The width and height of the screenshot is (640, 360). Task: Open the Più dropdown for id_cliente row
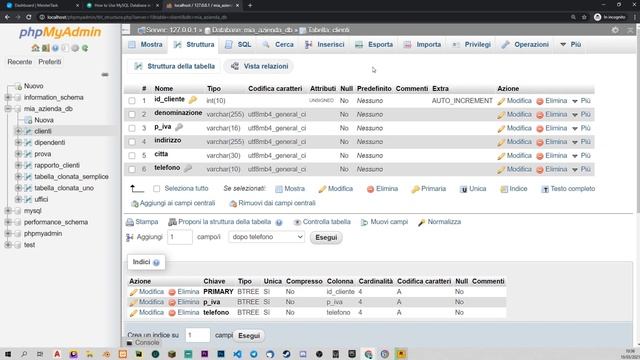[x=582, y=101]
